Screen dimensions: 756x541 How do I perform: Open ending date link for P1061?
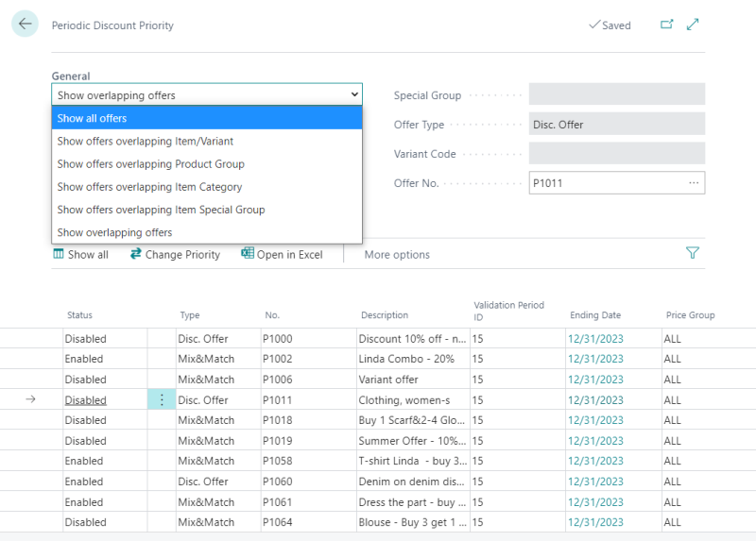coord(595,502)
